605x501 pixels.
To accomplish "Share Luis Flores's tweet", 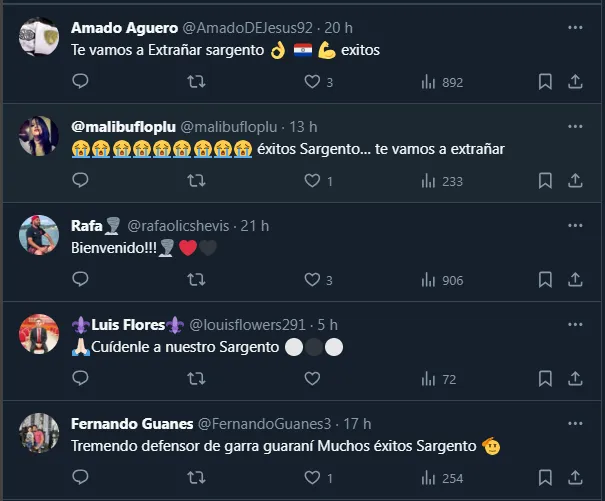I will [575, 379].
